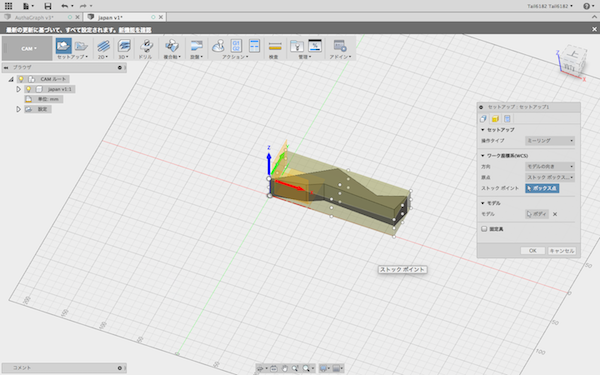
Task: Open the tool library icon in 管理
Action: (297, 46)
